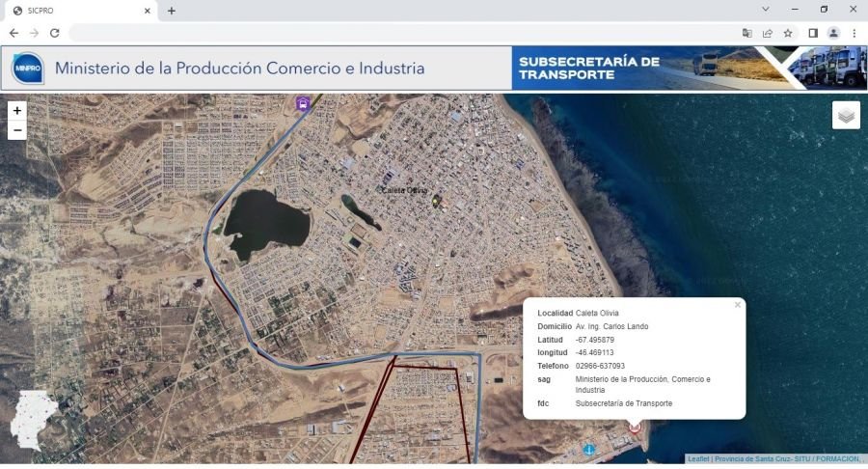
Task: Click the yellow marker near Caleta Olivia label
Action: click(x=435, y=201)
